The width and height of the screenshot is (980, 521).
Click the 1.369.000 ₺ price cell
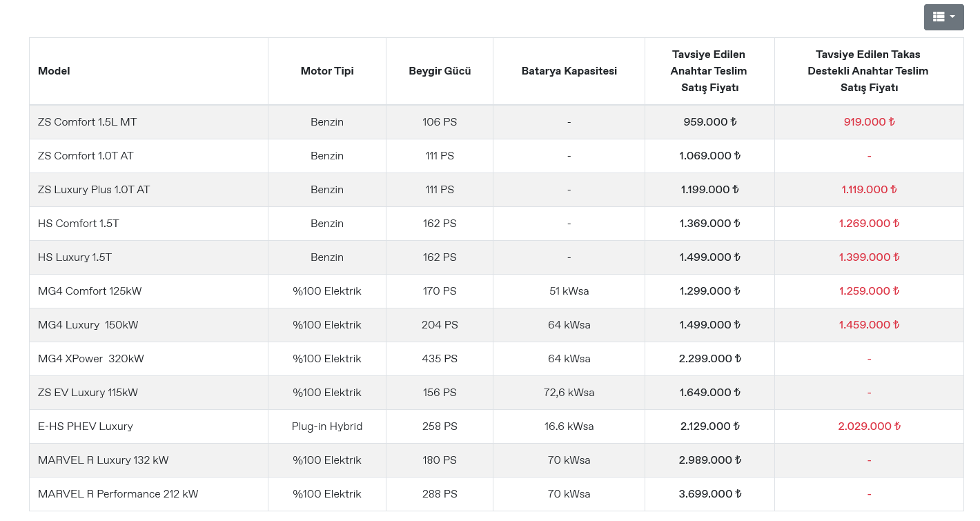[x=710, y=224]
